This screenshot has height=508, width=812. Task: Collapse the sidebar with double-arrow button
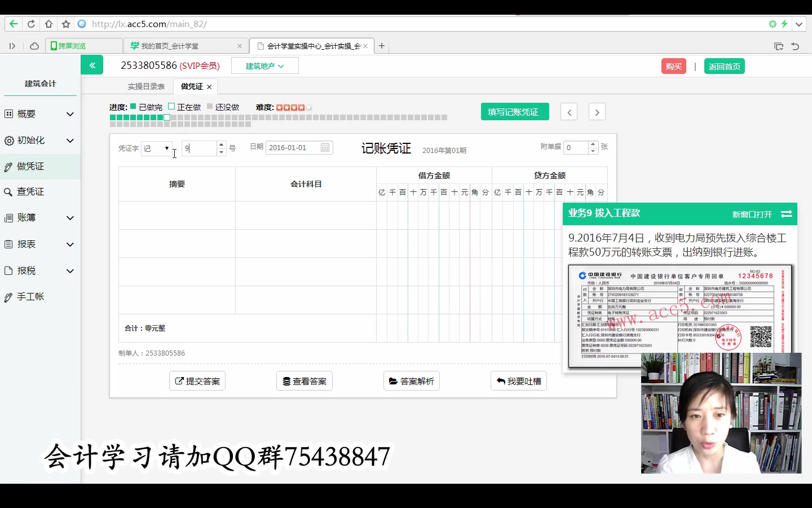[x=92, y=65]
